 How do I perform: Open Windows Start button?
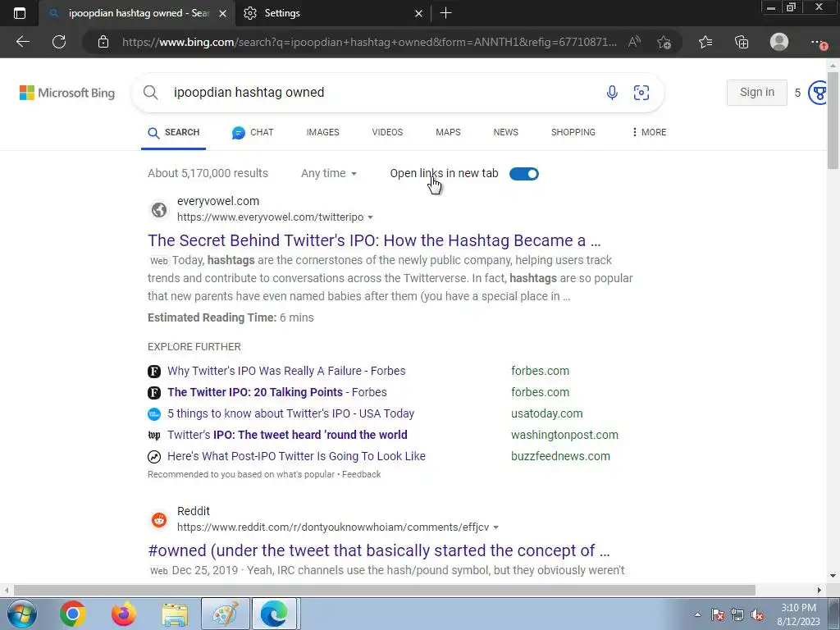(x=22, y=614)
